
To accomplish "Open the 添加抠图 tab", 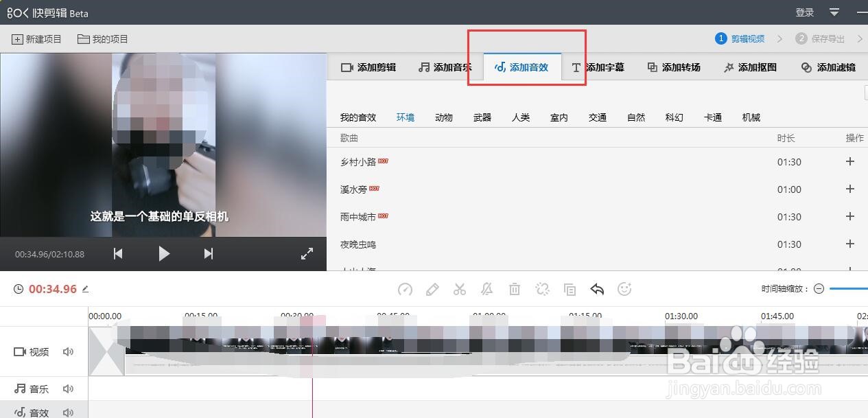I will point(750,67).
